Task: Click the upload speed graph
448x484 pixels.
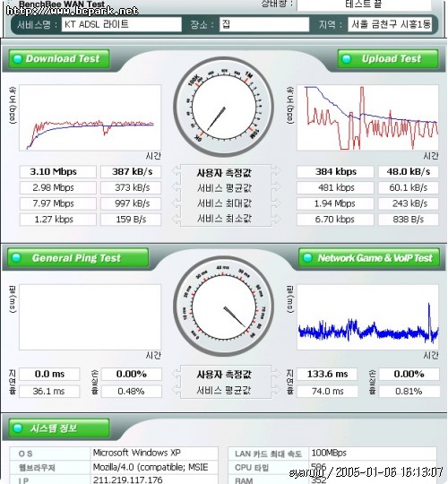Action: pos(367,118)
